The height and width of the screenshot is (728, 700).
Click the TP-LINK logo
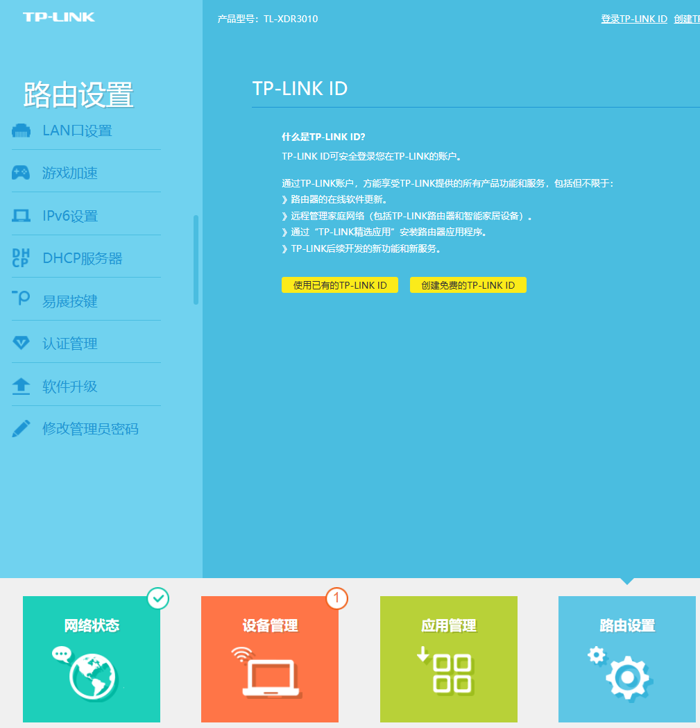tap(59, 17)
